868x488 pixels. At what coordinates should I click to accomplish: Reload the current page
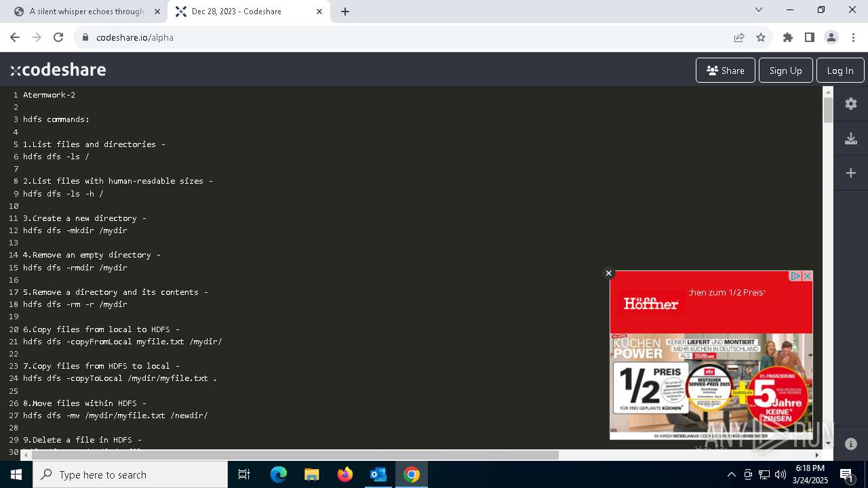[58, 37]
